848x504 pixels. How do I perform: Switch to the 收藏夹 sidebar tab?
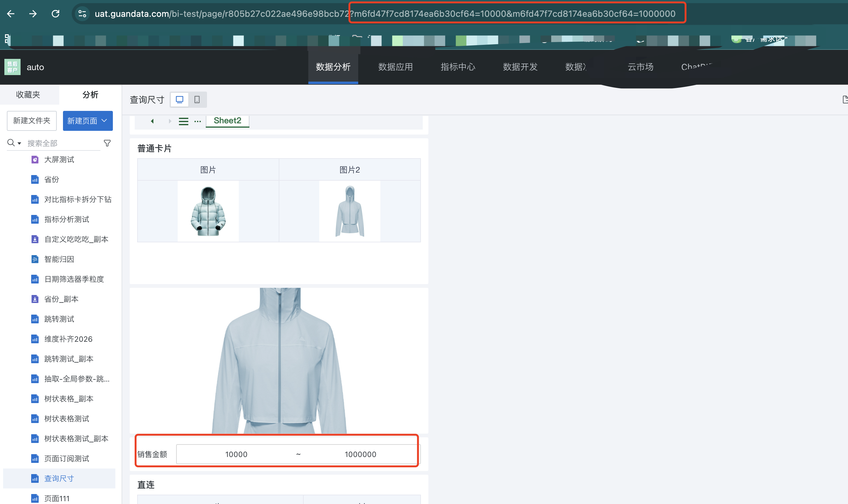click(28, 94)
